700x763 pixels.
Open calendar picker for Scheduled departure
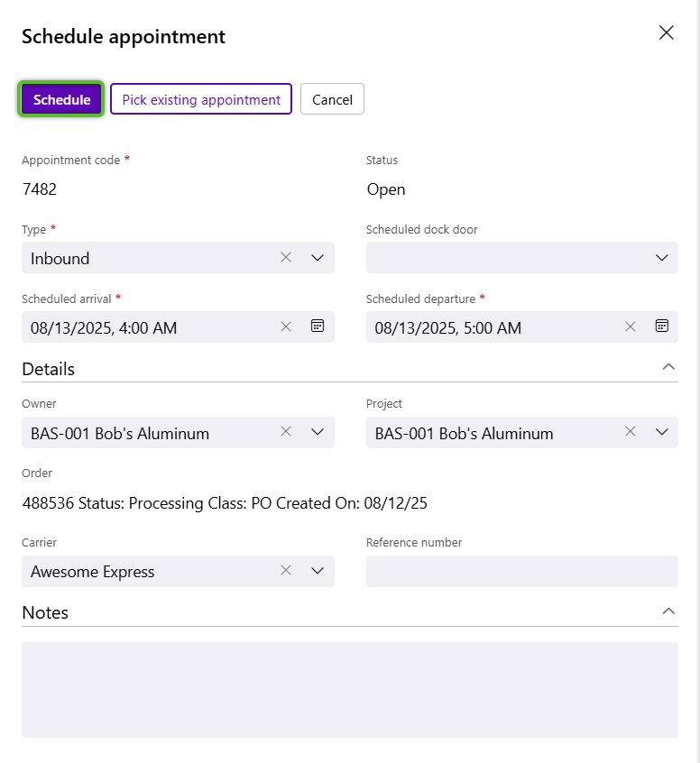tap(661, 326)
